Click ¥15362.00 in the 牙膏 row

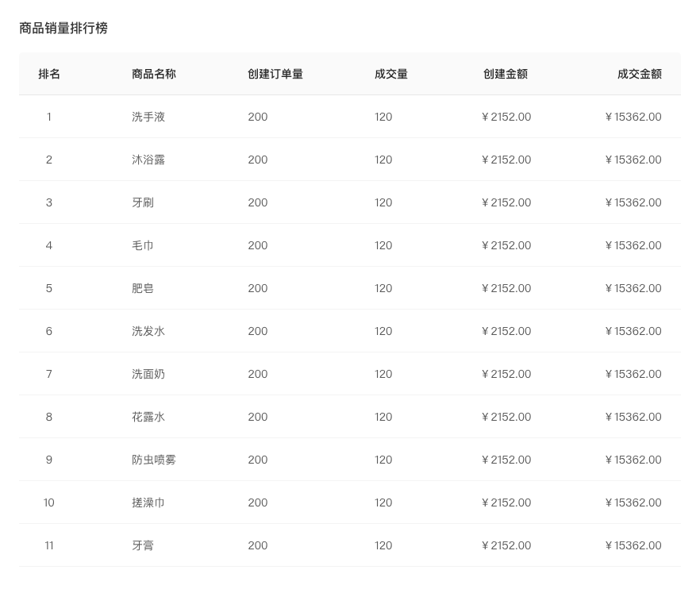[x=633, y=545]
